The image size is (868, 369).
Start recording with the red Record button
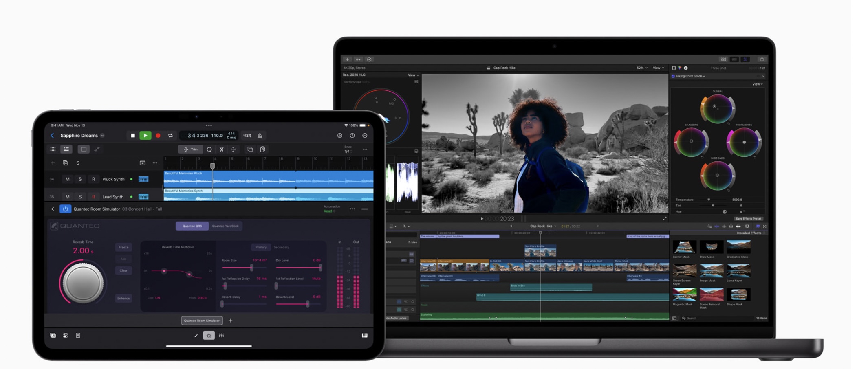point(158,136)
